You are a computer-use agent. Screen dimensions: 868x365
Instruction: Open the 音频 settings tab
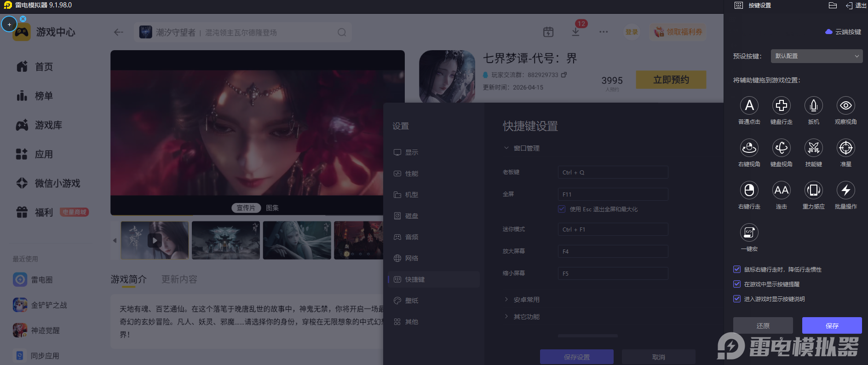tap(434, 237)
